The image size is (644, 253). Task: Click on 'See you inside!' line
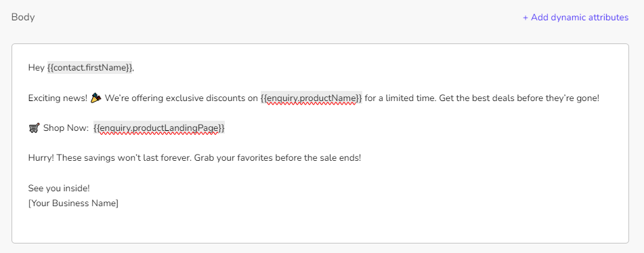click(59, 189)
